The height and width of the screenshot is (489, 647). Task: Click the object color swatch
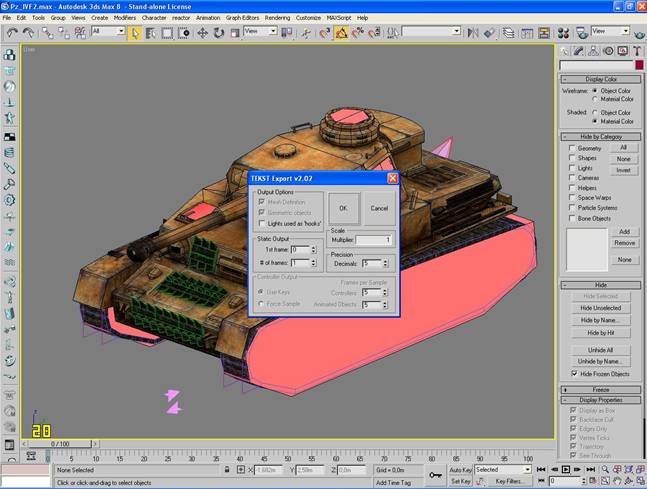click(x=639, y=65)
